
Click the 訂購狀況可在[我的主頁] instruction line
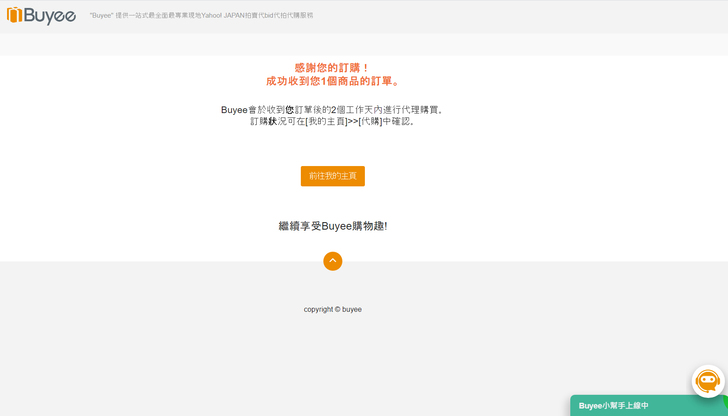pos(332,122)
